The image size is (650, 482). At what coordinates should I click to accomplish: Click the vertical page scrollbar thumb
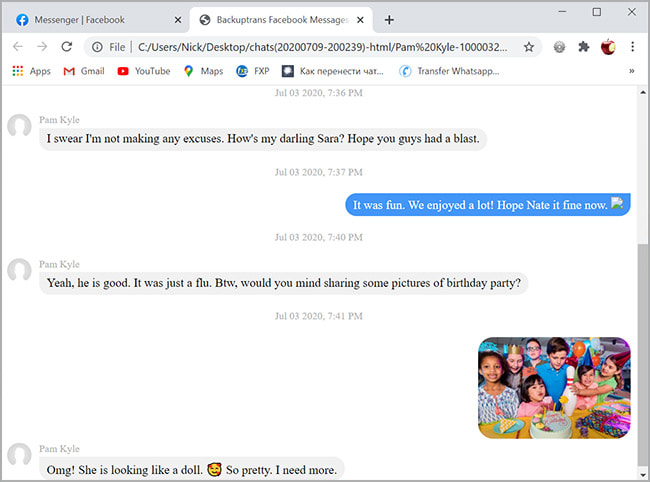click(x=642, y=350)
